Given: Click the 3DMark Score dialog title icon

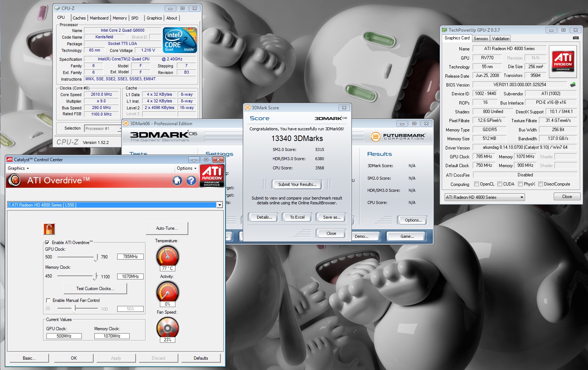Looking at the screenshot, I should 248,108.
